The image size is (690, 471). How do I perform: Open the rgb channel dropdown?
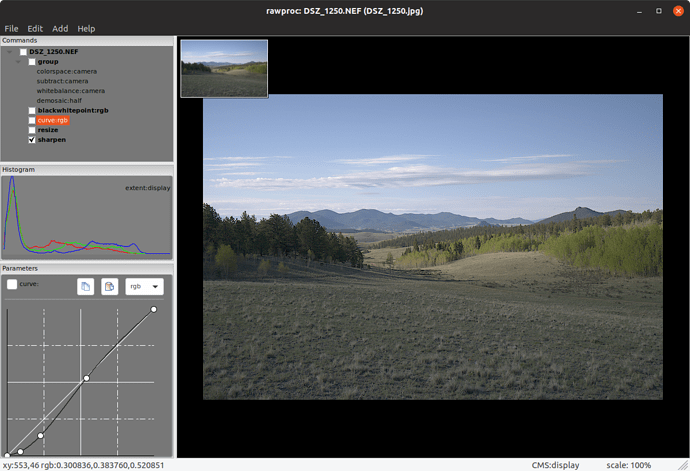144,287
